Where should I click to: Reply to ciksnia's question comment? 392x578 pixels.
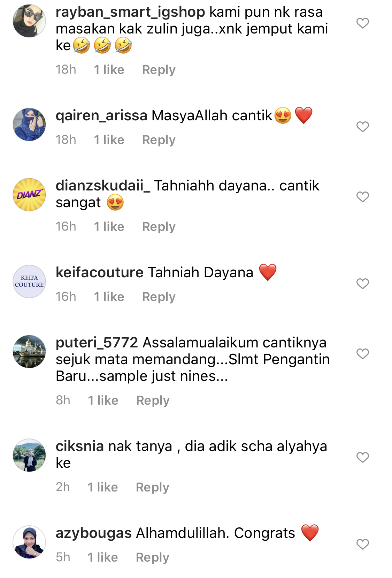point(152,487)
